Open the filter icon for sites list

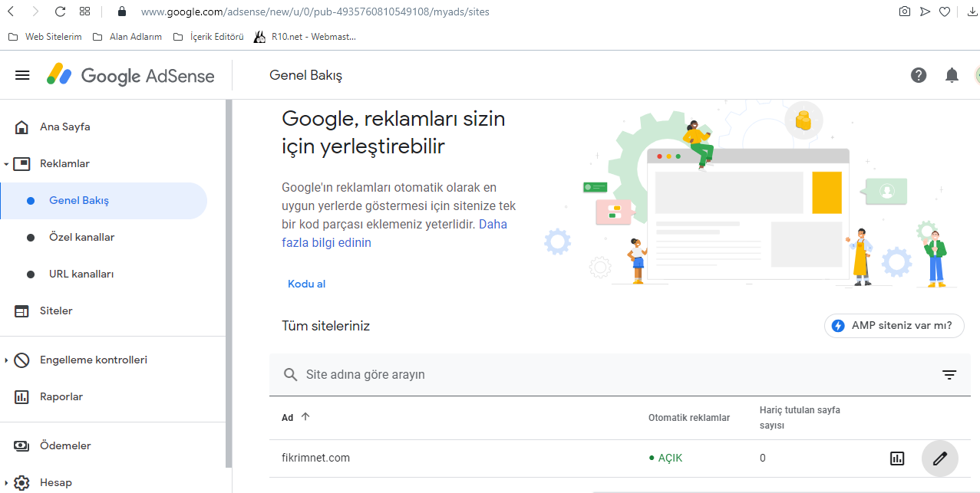click(x=949, y=375)
